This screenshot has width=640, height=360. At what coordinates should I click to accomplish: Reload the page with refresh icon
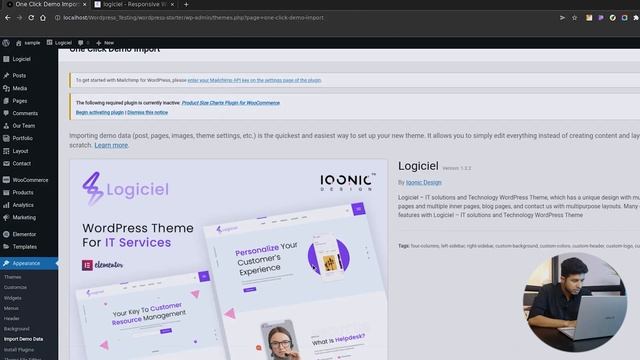tap(31, 18)
